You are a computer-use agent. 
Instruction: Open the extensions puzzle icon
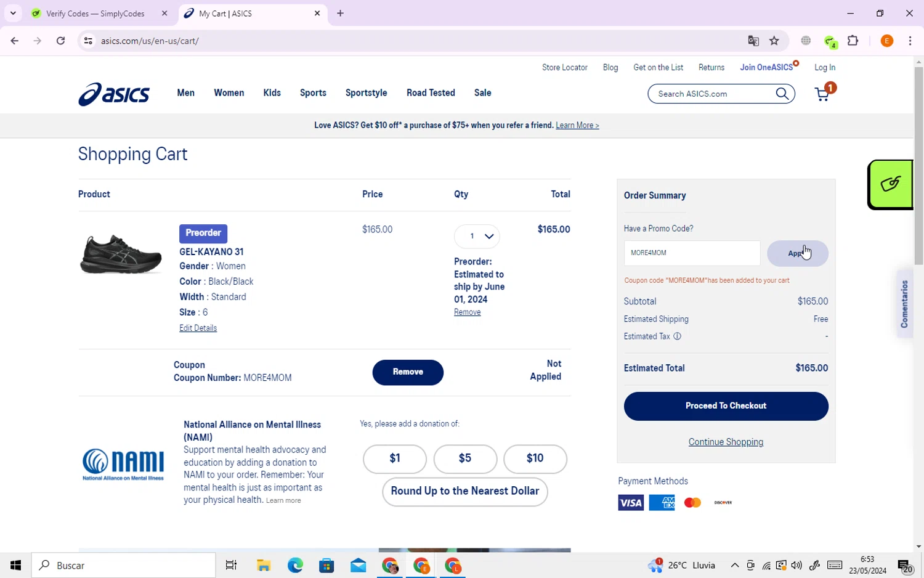pos(853,41)
